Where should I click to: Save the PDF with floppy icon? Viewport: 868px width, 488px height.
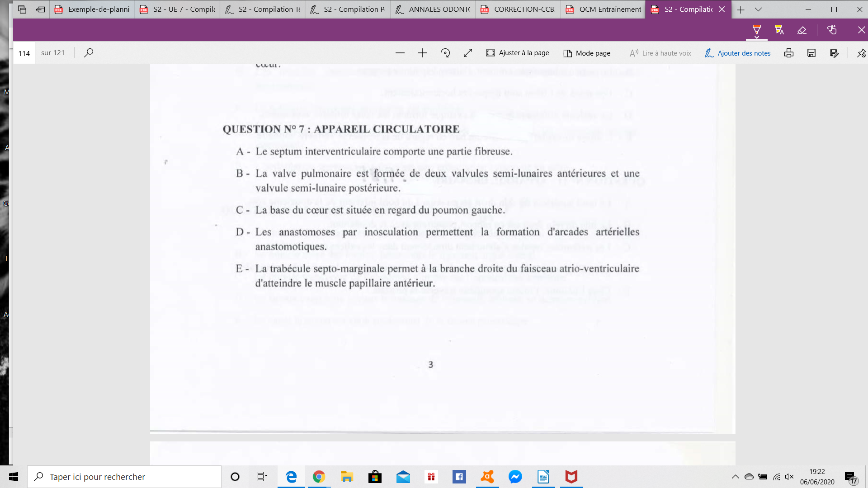tap(811, 53)
